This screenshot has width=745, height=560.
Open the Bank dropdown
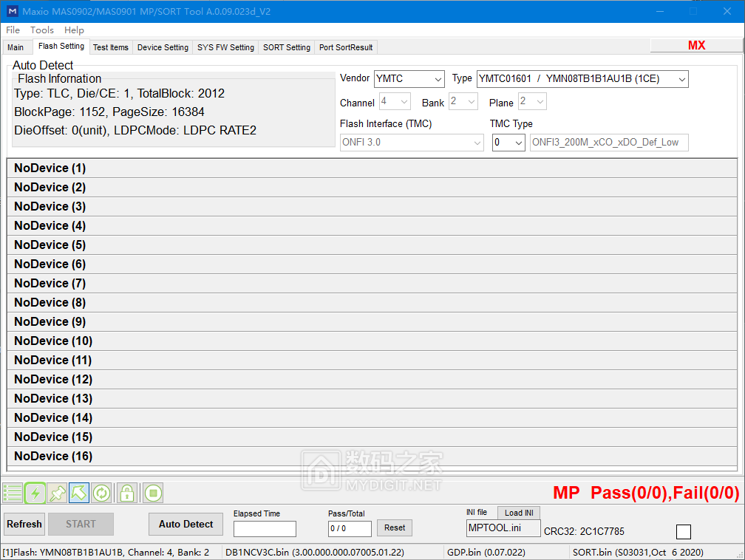click(463, 101)
